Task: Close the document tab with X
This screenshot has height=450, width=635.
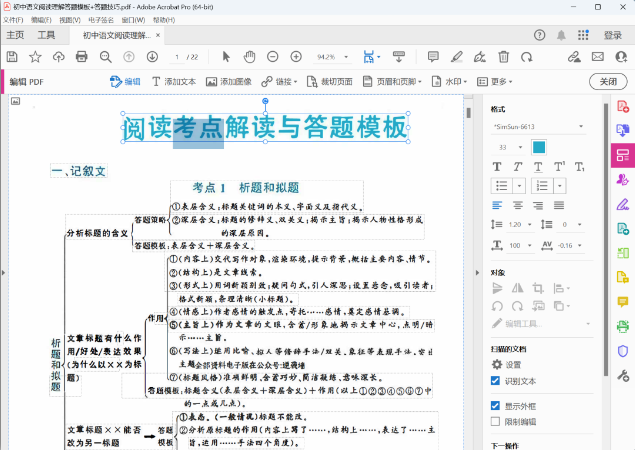Action: pos(158,35)
